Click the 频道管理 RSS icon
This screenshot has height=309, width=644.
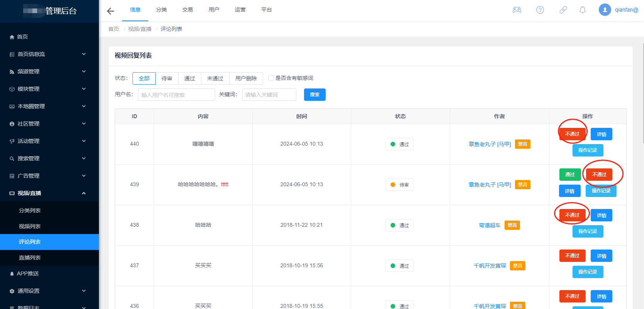(12, 72)
